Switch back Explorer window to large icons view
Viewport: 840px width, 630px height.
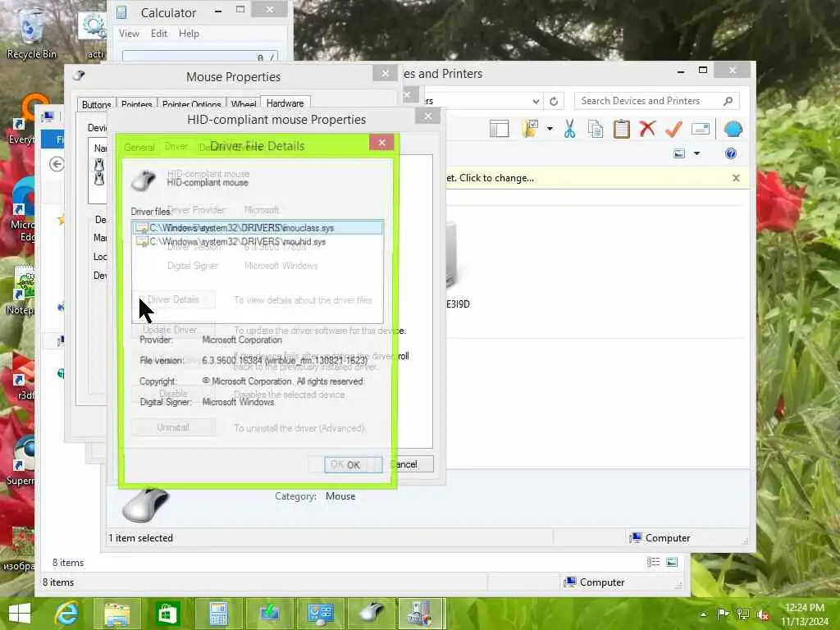point(672,562)
